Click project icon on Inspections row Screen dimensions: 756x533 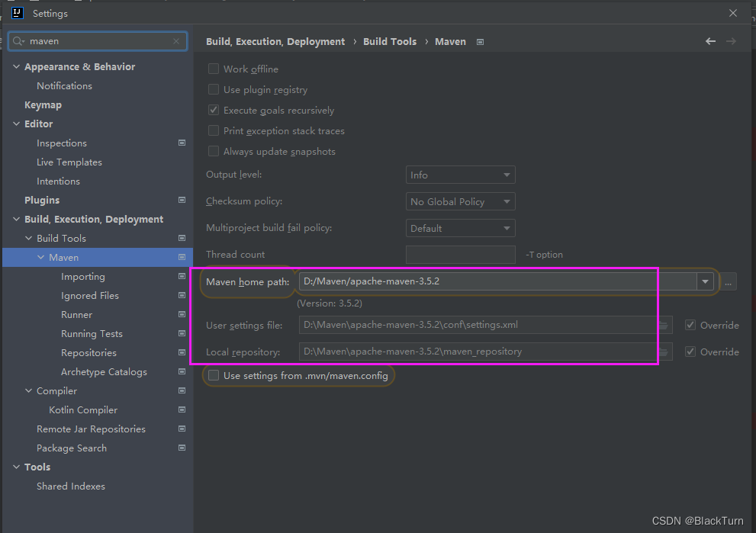coord(182,143)
